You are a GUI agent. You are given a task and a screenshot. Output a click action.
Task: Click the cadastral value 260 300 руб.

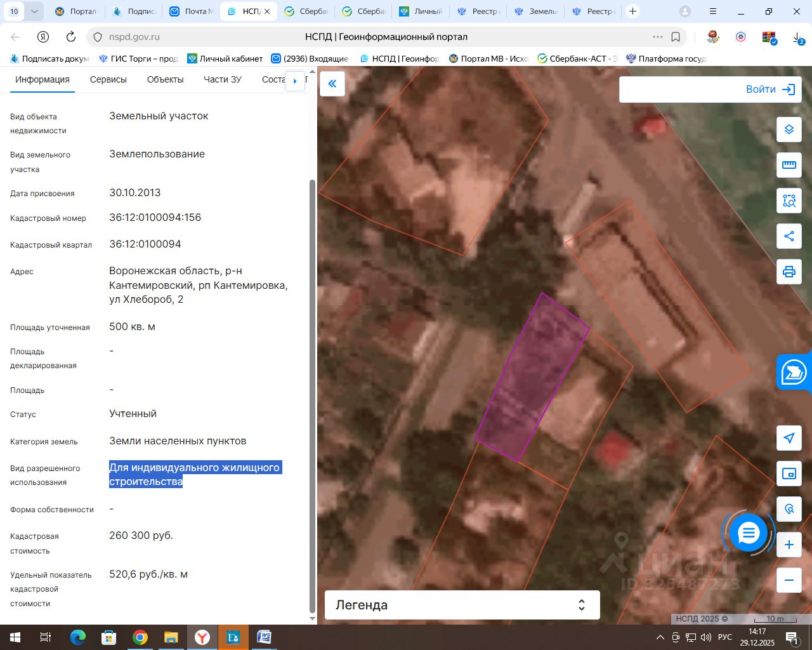[x=141, y=535]
